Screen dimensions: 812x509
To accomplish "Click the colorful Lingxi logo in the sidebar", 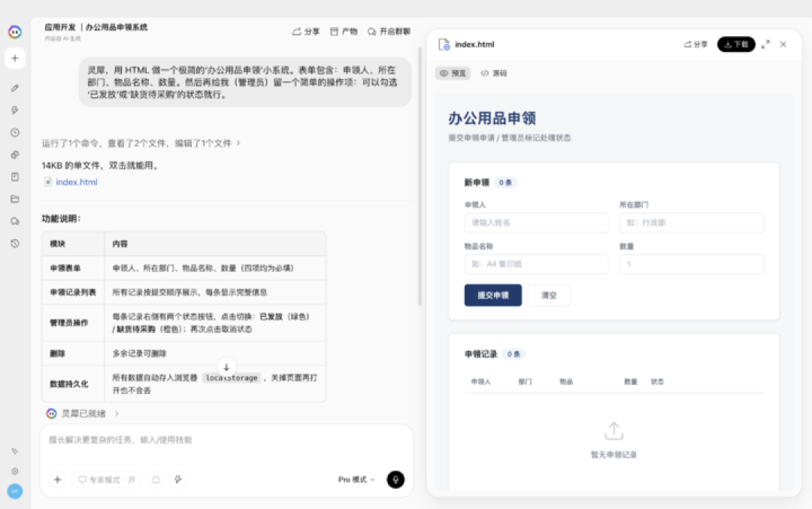I will [15, 32].
